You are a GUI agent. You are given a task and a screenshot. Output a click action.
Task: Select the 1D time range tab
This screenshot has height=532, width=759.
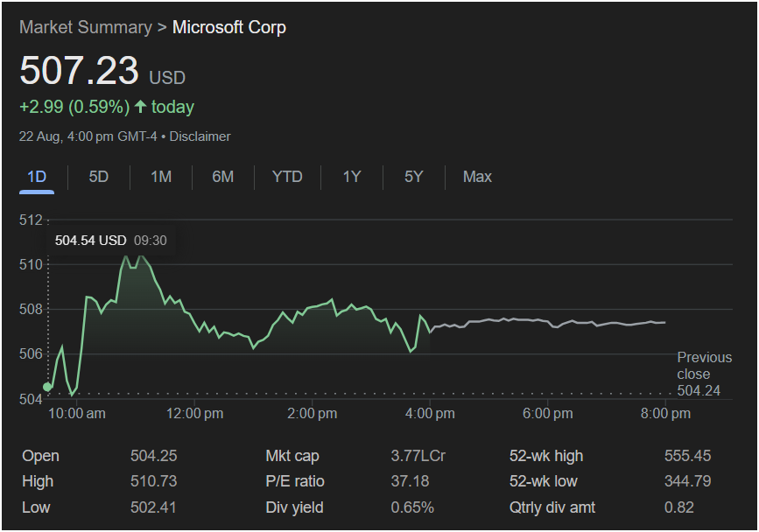tap(37, 177)
